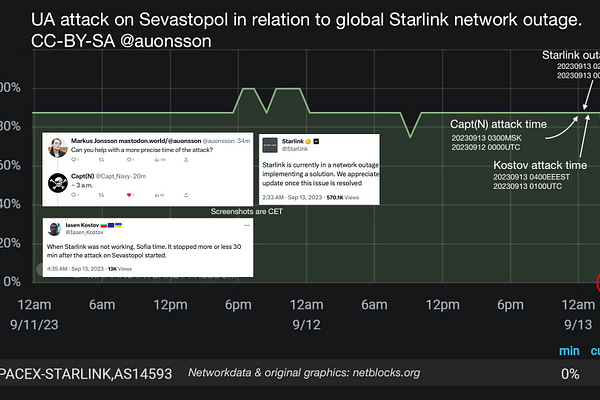The height and width of the screenshot is (400, 600).
Task: Click the 'Capt(N) attack time' annotation
Action: tap(498, 124)
